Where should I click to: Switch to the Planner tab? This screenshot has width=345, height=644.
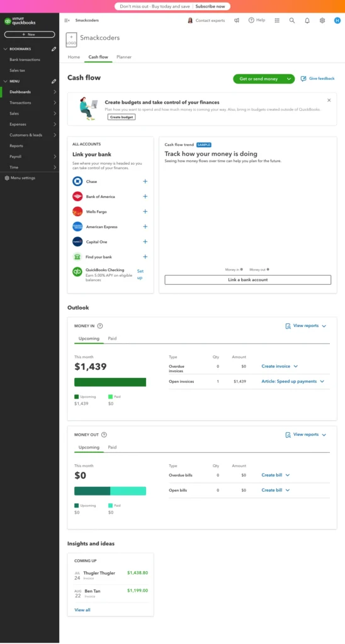coord(124,57)
